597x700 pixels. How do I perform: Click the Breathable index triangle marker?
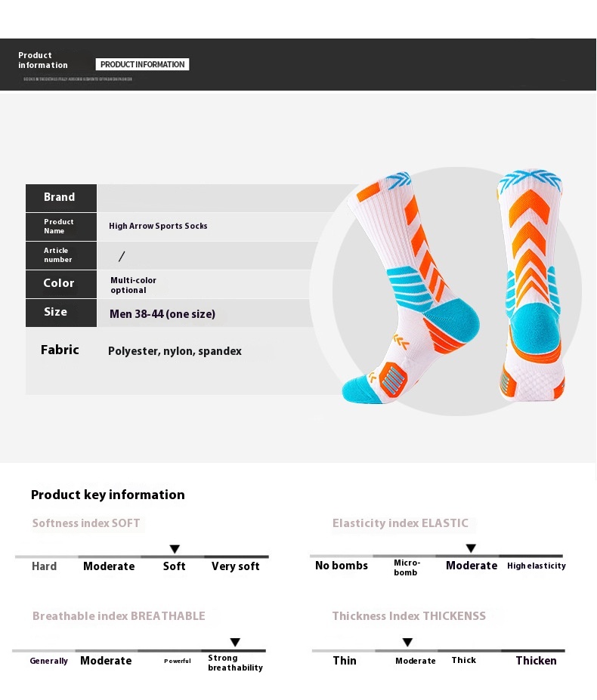(x=236, y=642)
